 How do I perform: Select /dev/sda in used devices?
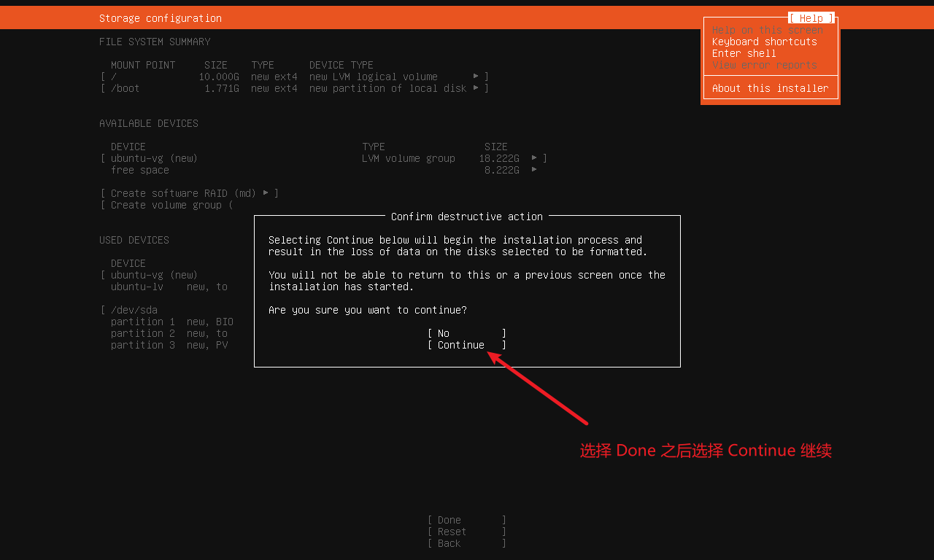point(134,310)
